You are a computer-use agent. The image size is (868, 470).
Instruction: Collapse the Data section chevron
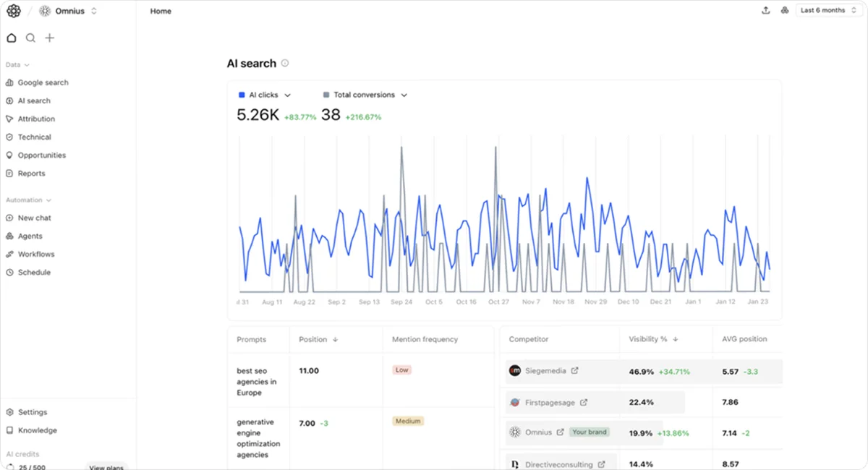27,65
